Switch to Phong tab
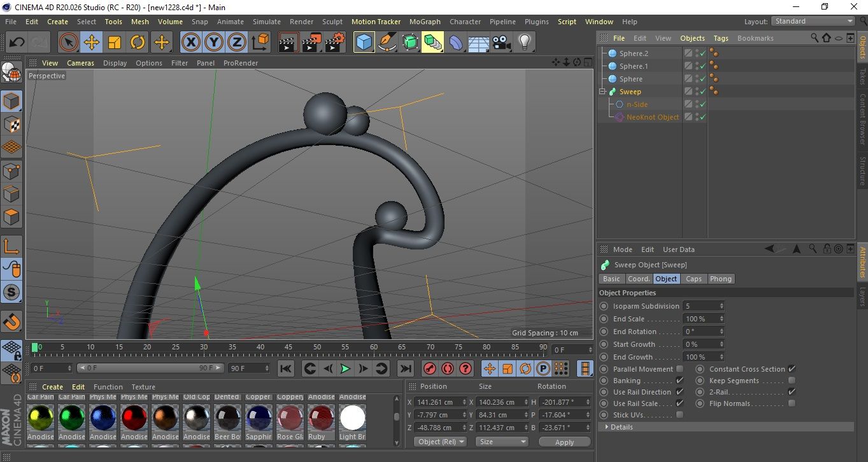Viewport: 868px width, 462px height. [x=720, y=279]
